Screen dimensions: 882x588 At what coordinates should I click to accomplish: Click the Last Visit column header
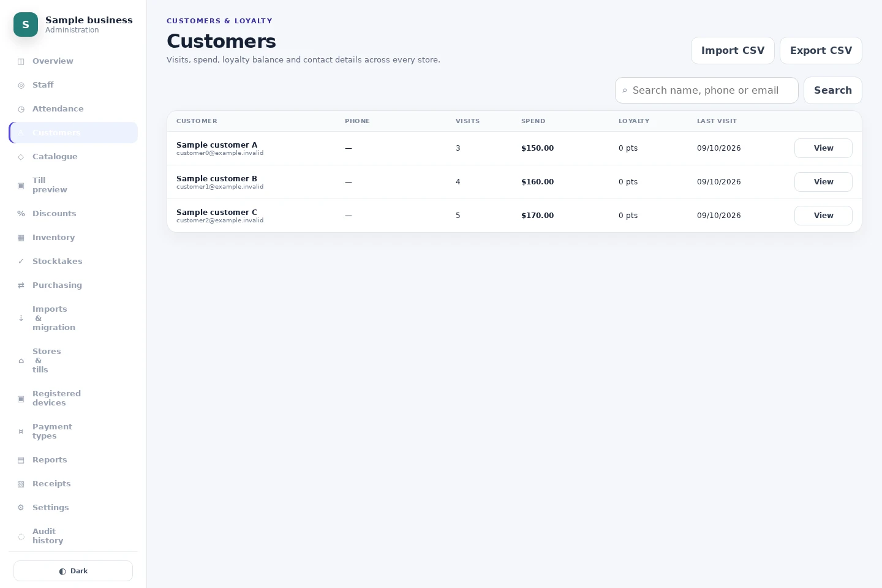[x=717, y=121]
